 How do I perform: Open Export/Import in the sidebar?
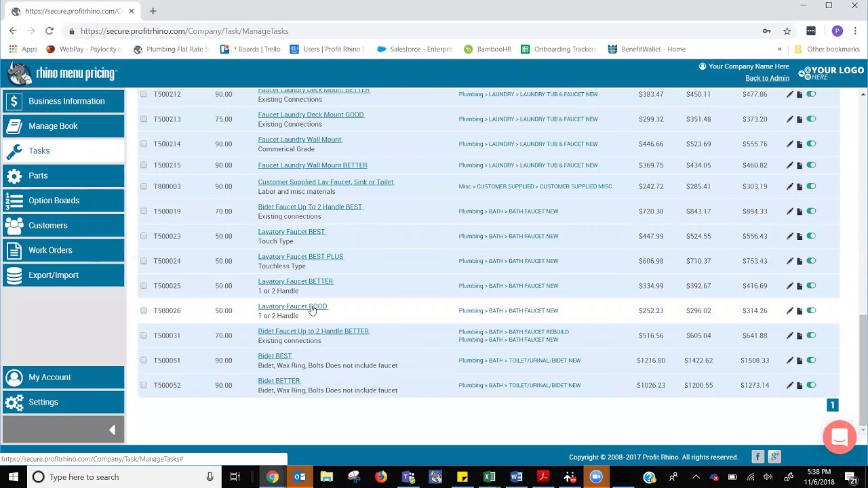(64, 275)
